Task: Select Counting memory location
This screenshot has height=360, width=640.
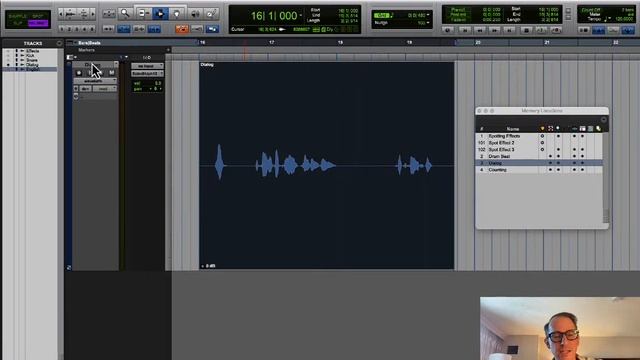Action: coord(497,170)
